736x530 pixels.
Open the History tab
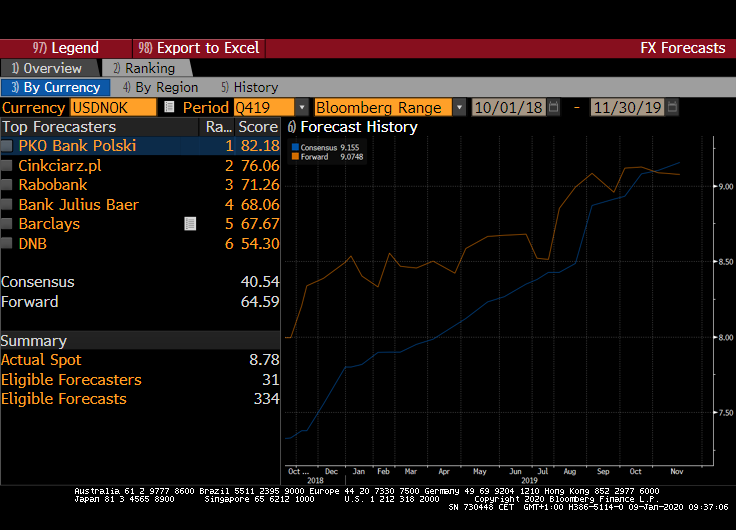click(250, 87)
